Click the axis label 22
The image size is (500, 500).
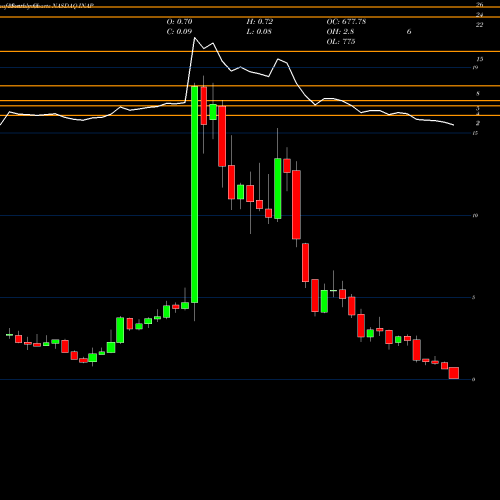(479, 25)
